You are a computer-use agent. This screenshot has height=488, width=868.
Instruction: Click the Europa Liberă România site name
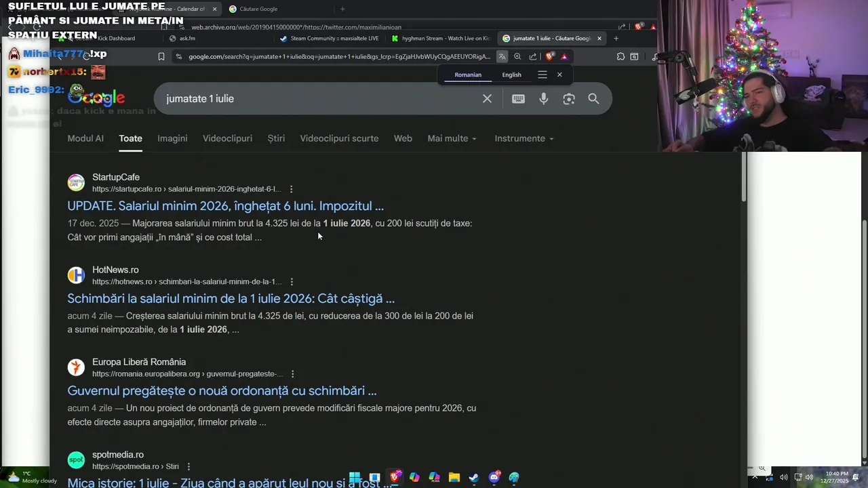pyautogui.click(x=139, y=362)
